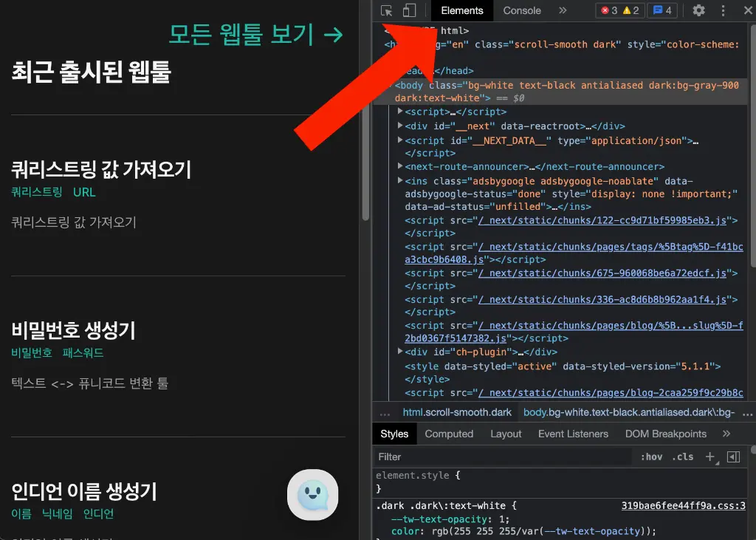Click the red errors count badge
Viewport: 756px width, 540px height.
609,10
